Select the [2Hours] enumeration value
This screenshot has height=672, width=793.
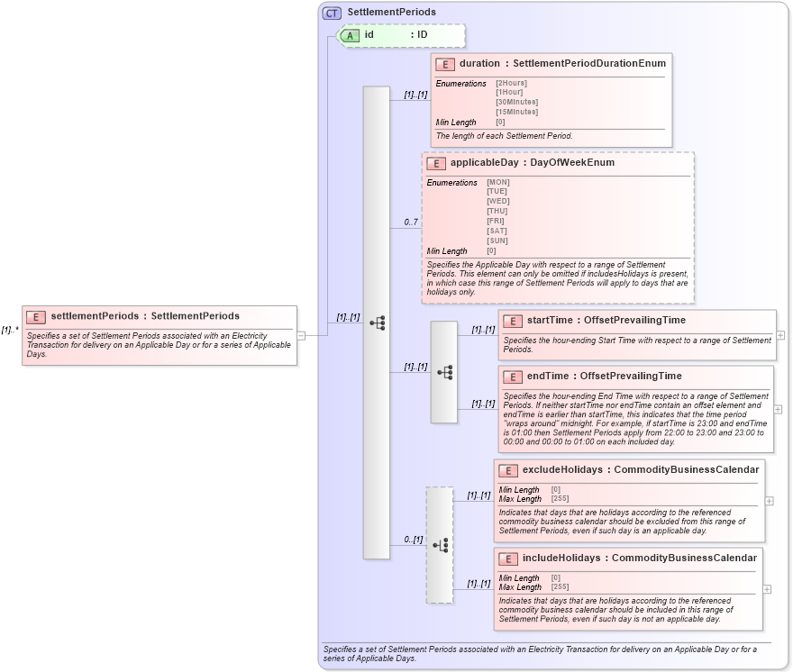[x=511, y=83]
